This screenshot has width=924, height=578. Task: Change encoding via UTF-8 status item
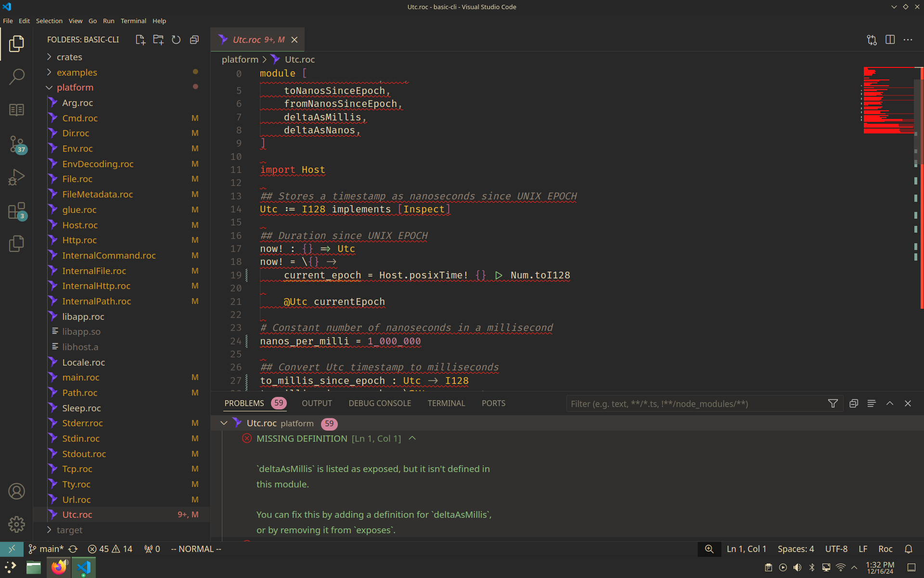point(836,549)
